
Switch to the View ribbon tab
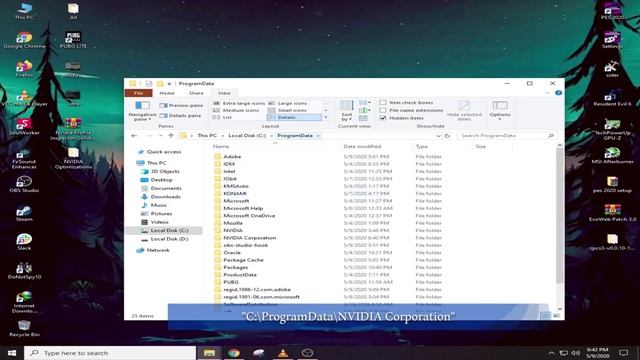pyautogui.click(x=224, y=93)
